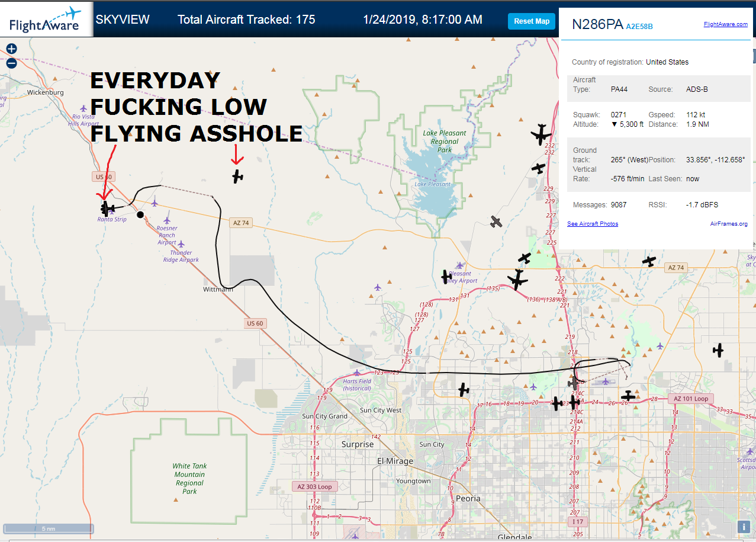
Task: Click the ADS-B source value
Action: pos(697,89)
